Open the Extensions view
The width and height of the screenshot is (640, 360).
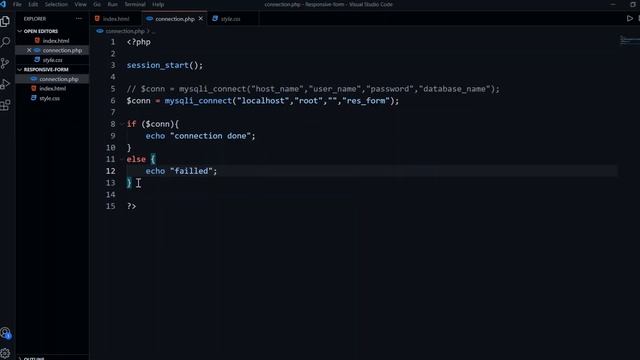click(5, 105)
